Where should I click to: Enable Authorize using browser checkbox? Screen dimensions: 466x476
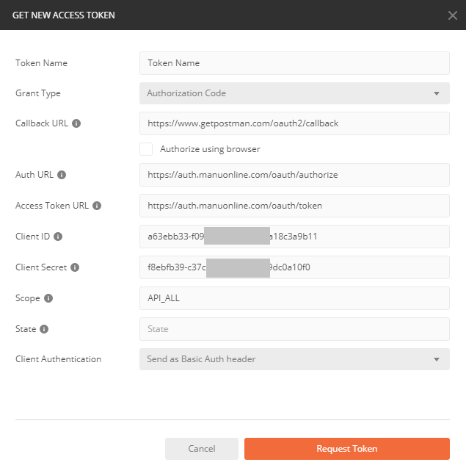[146, 149]
